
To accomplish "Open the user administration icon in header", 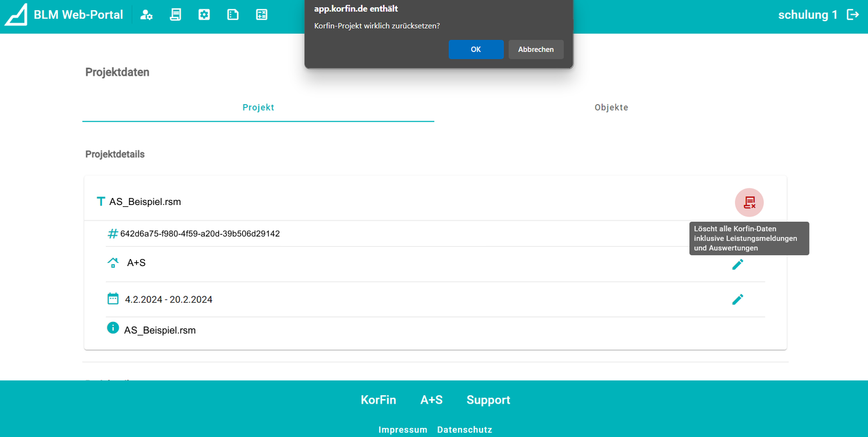I will point(146,15).
